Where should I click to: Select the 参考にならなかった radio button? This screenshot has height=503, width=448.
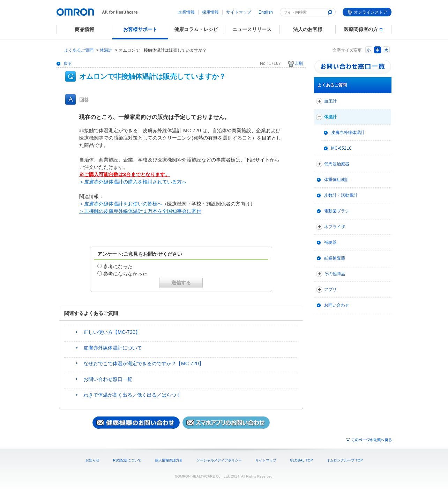click(x=99, y=273)
